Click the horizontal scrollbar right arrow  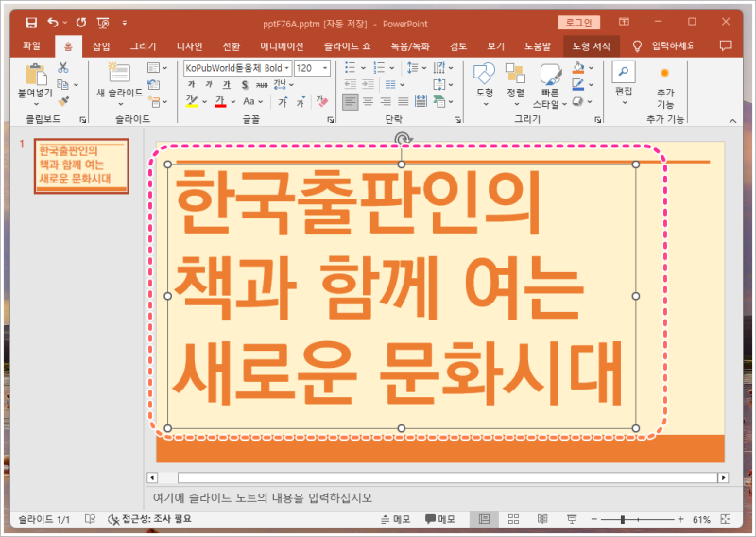723,477
